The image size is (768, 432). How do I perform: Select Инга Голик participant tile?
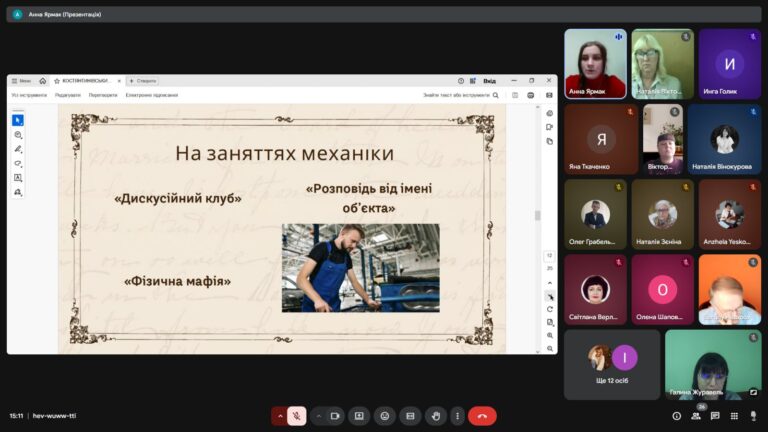click(730, 64)
